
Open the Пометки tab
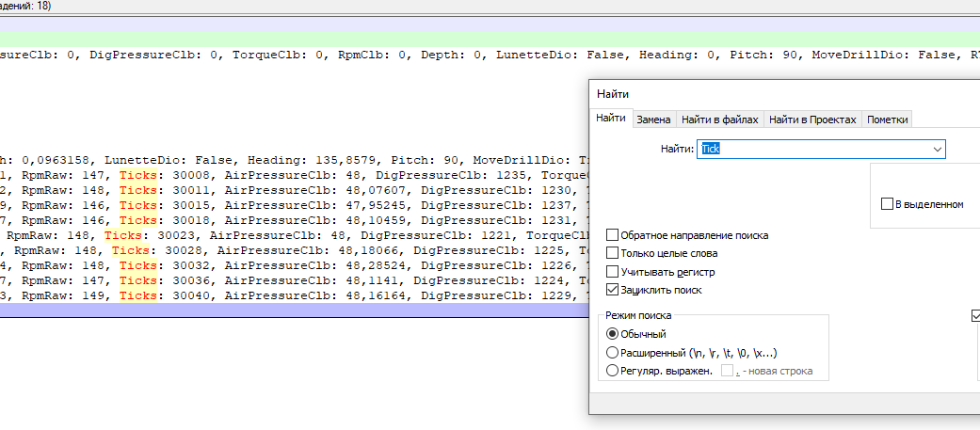887,119
